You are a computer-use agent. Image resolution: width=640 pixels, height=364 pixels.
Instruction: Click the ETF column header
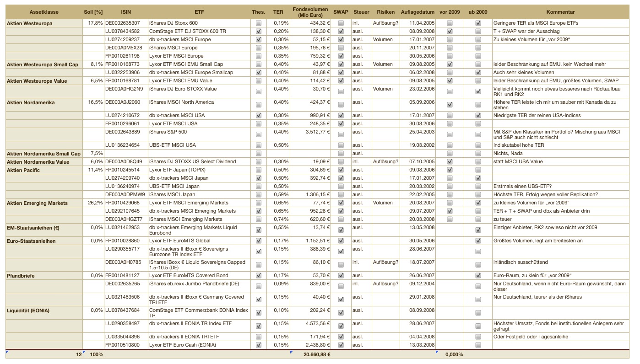pyautogui.click(x=199, y=12)
